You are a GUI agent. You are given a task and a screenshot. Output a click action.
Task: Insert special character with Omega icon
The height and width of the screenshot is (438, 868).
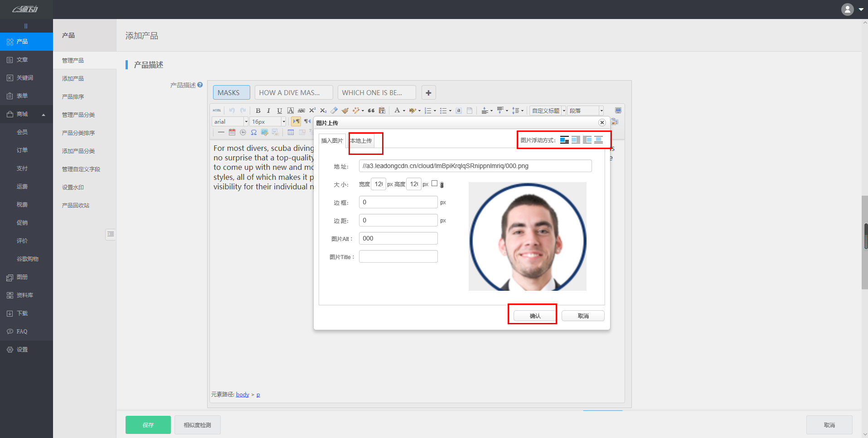coord(254,132)
